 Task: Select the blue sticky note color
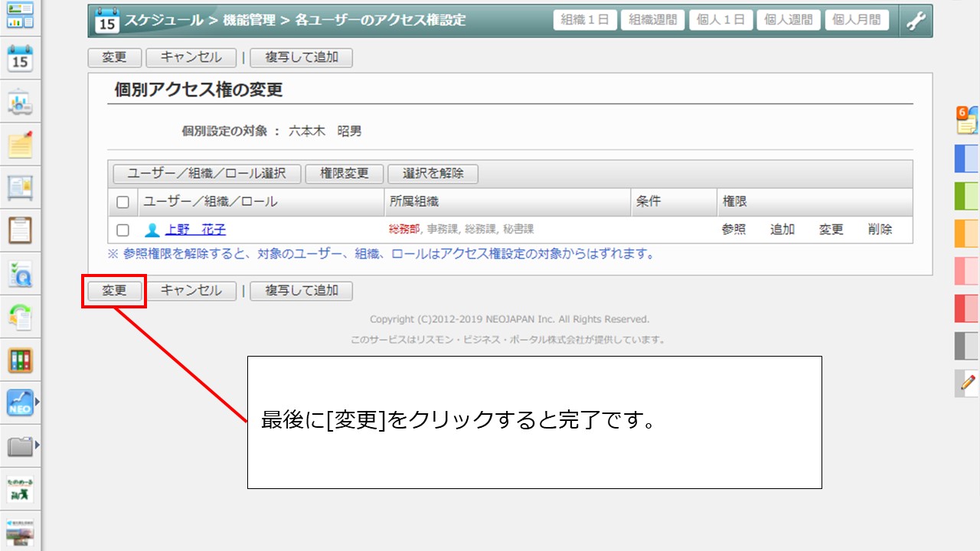[x=967, y=158]
